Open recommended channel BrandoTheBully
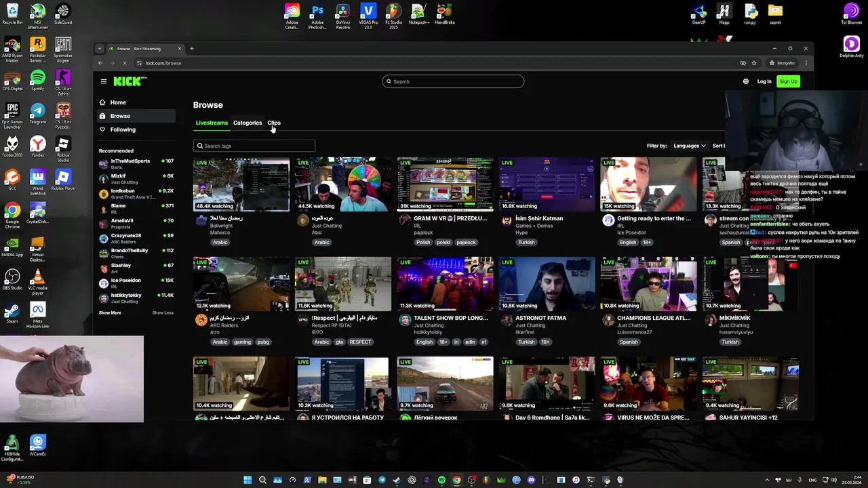The width and height of the screenshot is (868, 488). [136, 253]
